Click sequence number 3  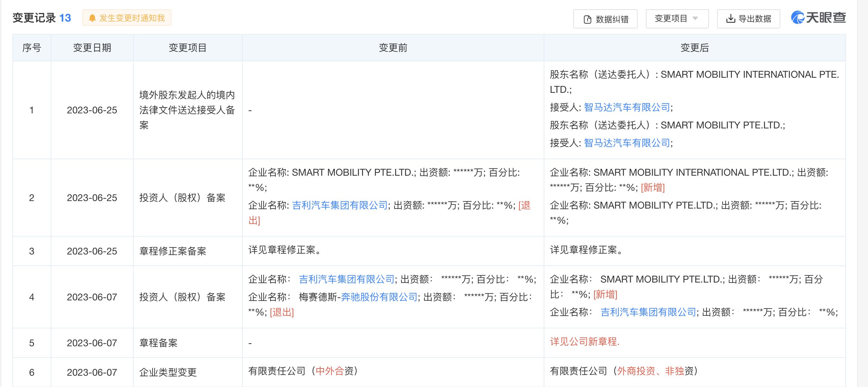[32, 251]
